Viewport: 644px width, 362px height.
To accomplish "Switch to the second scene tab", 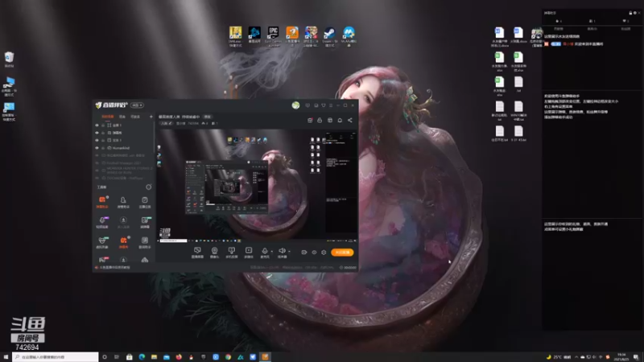I will 122,117.
